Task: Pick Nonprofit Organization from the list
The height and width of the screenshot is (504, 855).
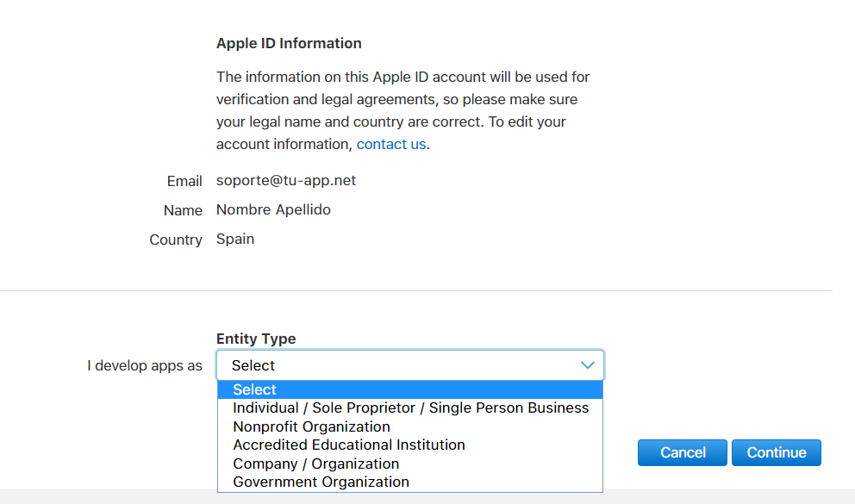Action: click(x=311, y=426)
